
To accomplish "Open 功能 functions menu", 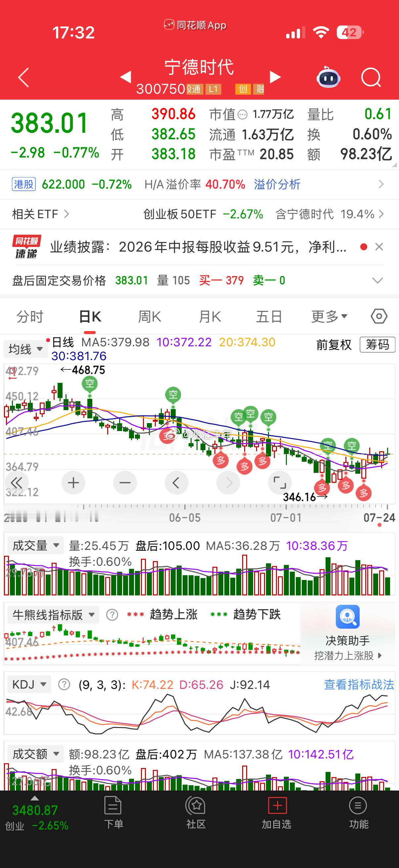I will click(359, 812).
